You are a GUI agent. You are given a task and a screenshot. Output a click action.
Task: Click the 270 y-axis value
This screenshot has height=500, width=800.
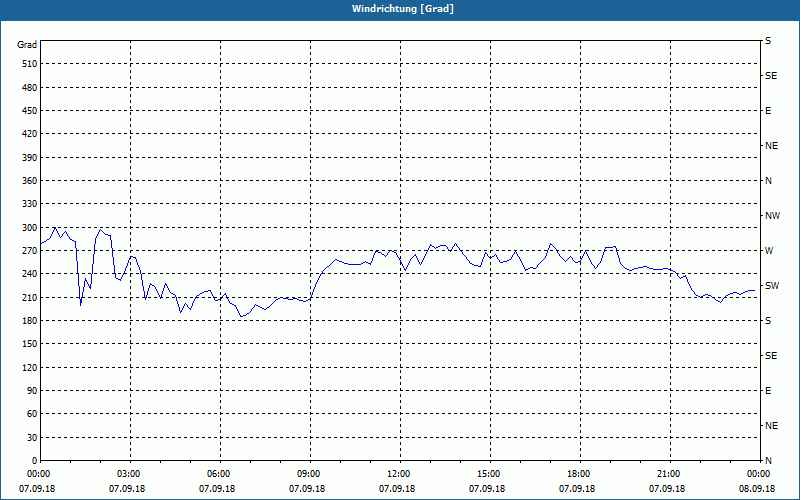click(x=30, y=251)
